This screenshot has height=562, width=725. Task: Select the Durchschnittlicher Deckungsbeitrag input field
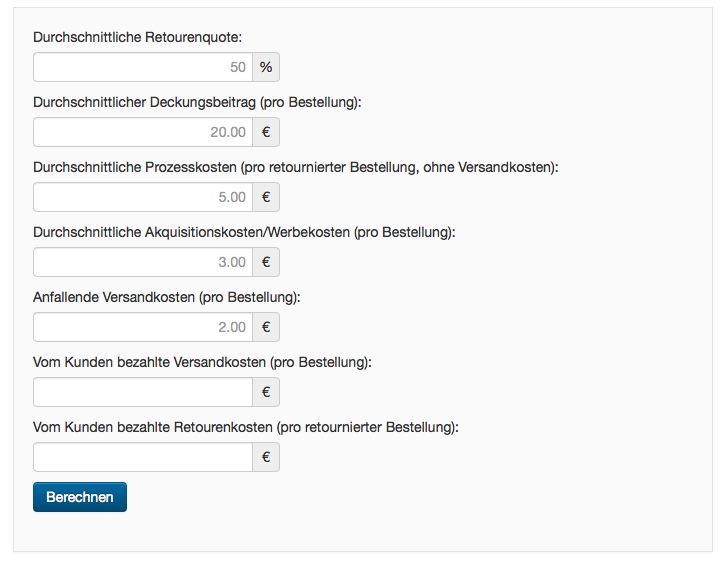(x=143, y=132)
